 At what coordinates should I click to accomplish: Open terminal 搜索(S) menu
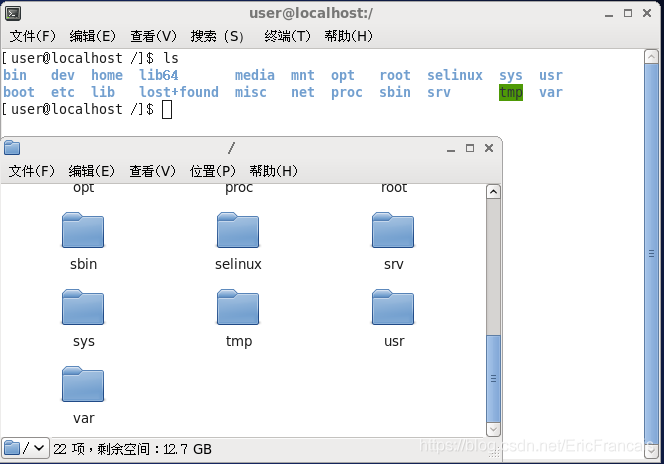(x=217, y=36)
